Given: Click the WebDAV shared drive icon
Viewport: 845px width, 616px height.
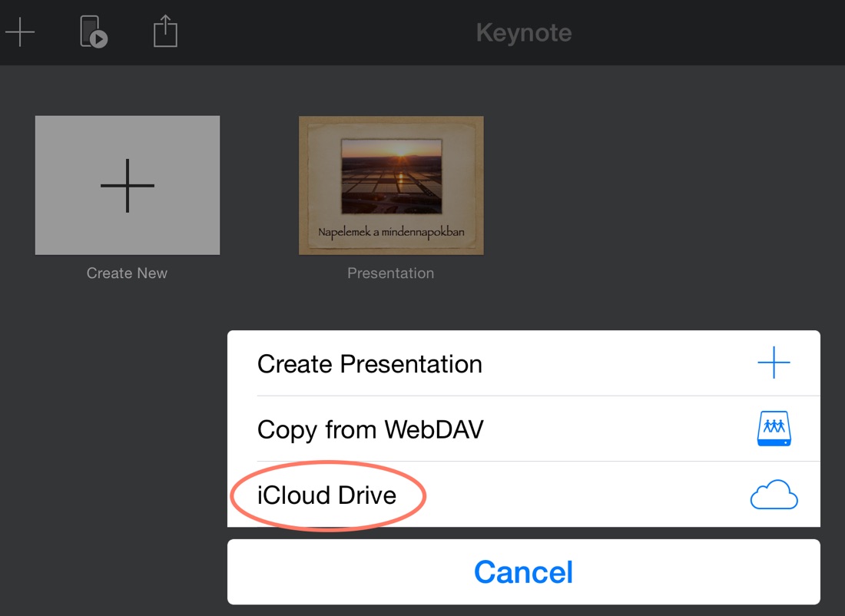Looking at the screenshot, I should (x=774, y=429).
